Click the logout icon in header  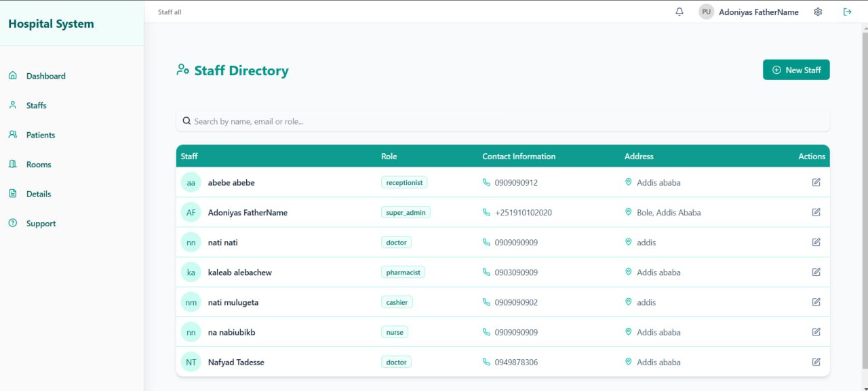[847, 12]
